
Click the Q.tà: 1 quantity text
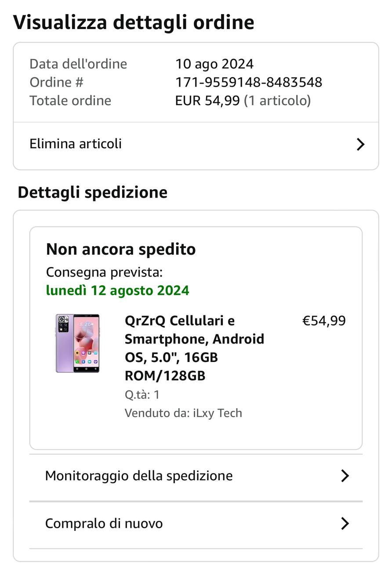tap(142, 395)
